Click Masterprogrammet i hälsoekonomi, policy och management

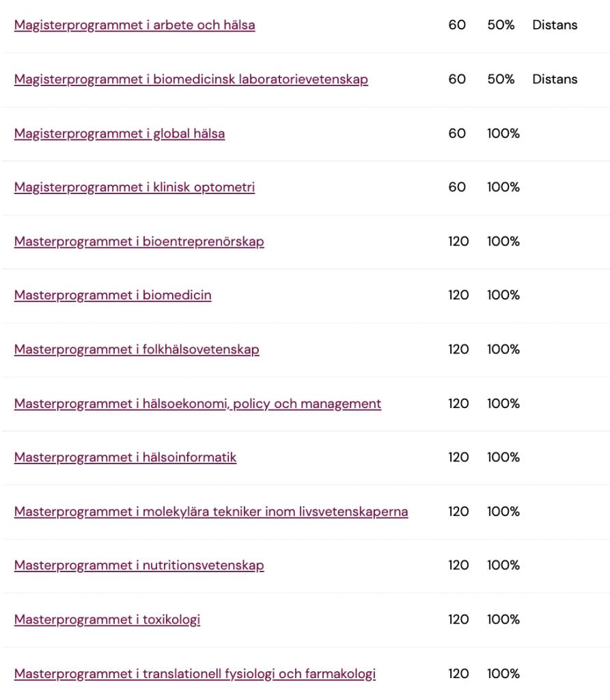pyautogui.click(x=197, y=403)
